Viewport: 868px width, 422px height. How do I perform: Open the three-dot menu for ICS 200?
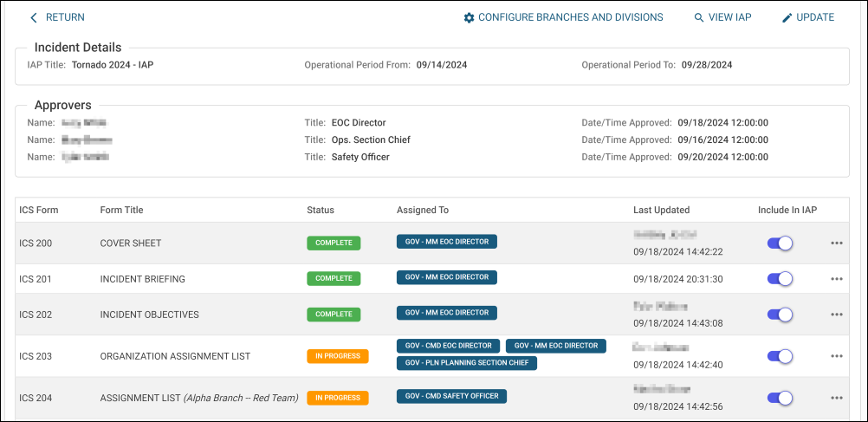pos(836,243)
